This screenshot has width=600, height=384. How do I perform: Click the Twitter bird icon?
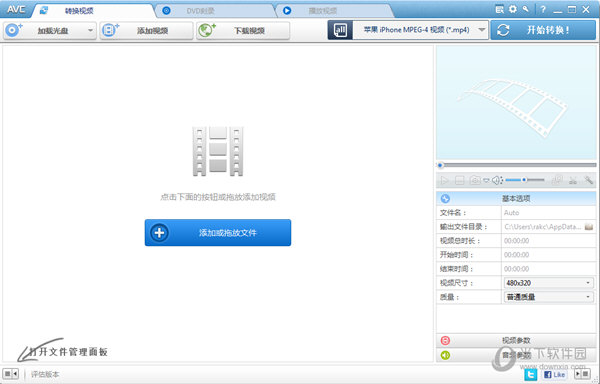point(530,374)
